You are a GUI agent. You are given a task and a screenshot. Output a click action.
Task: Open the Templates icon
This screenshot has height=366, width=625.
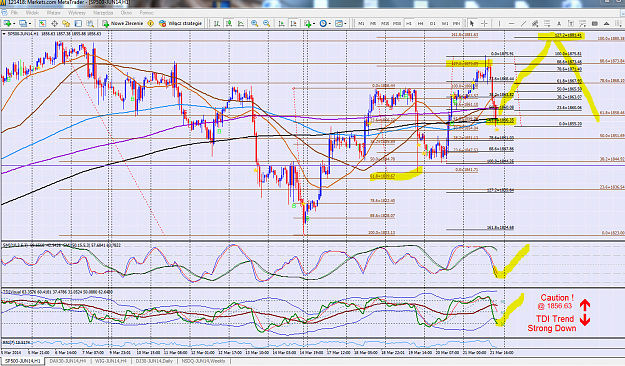point(339,24)
